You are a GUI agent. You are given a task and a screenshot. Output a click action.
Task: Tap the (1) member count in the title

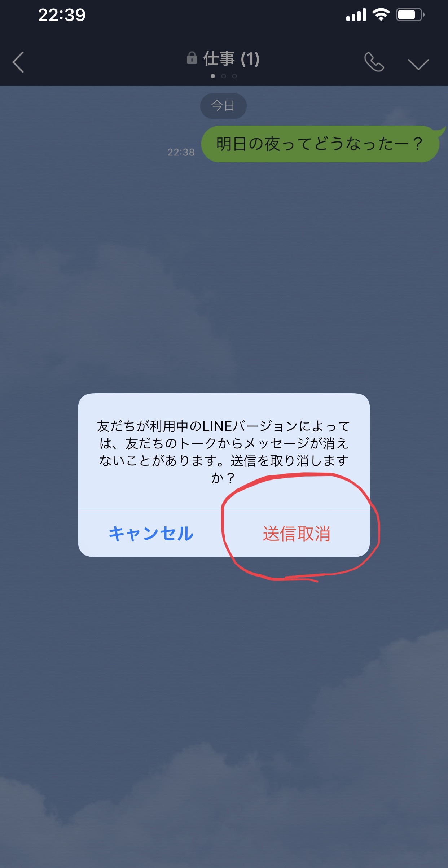click(250, 59)
